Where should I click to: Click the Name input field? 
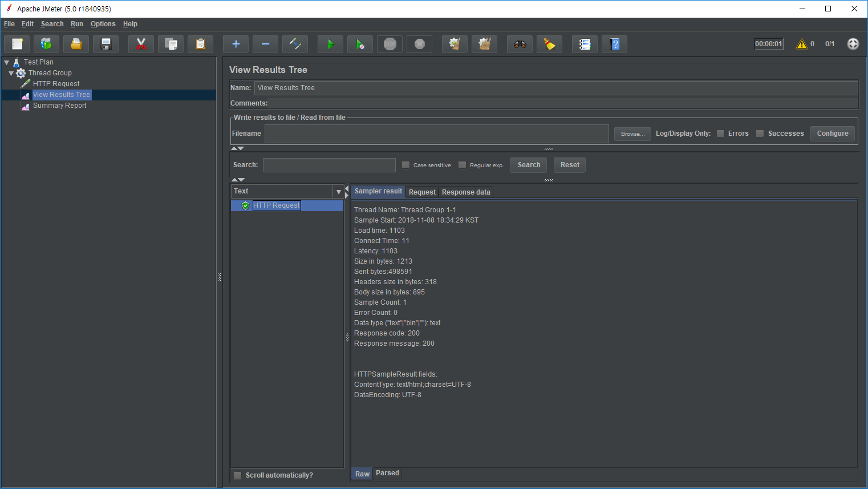[556, 88]
